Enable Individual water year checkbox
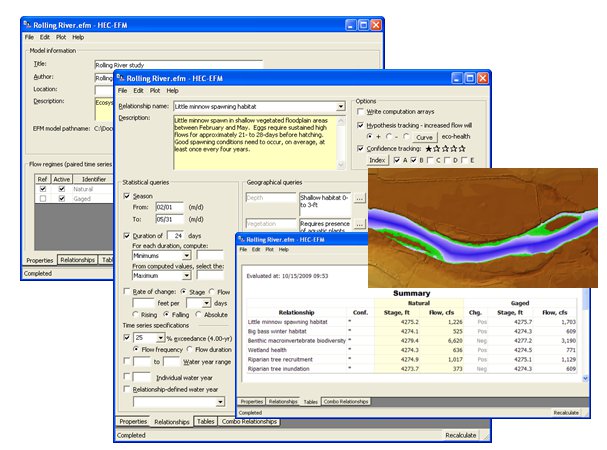607x450 pixels. click(127, 376)
